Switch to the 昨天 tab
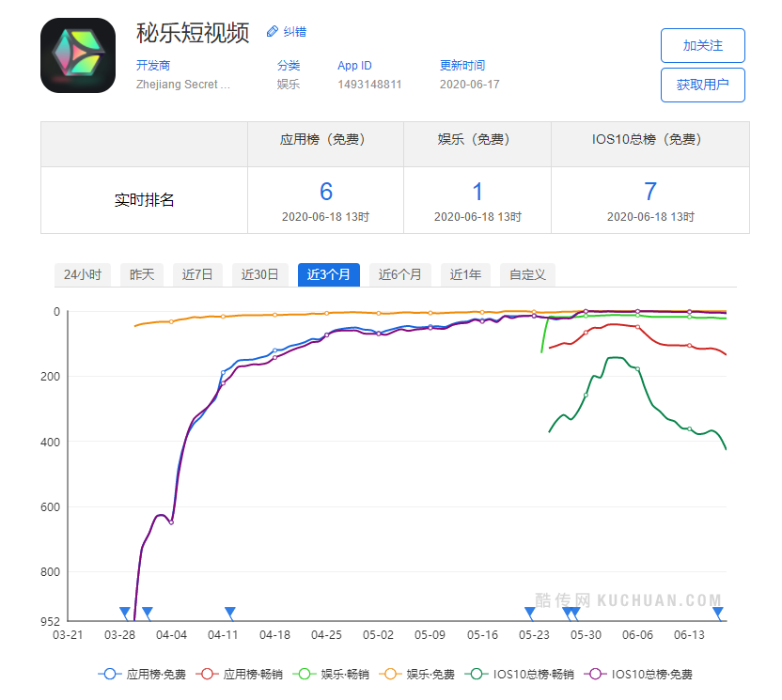 142,274
